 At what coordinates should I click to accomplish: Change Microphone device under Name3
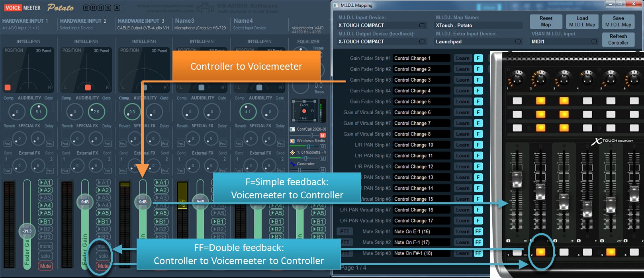200,28
